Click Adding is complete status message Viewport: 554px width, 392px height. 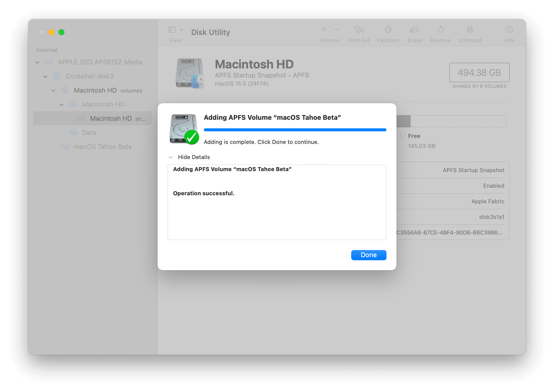point(261,142)
